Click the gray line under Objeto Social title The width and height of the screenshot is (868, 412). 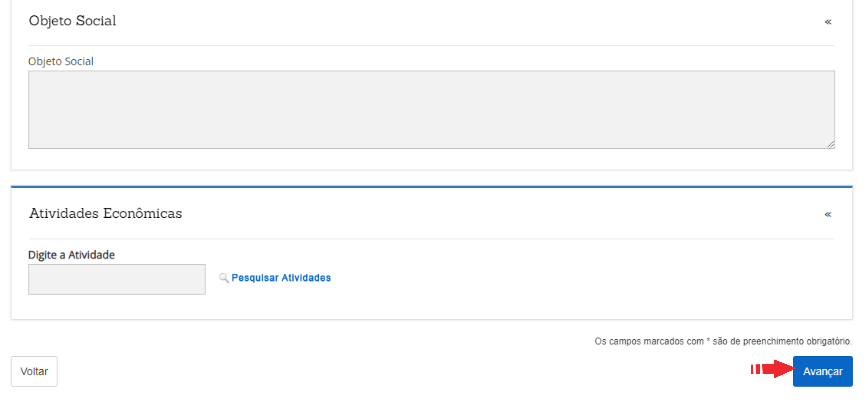[x=431, y=45]
